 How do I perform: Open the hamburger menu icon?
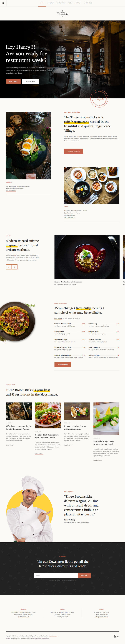pyautogui.click(x=3, y=3)
